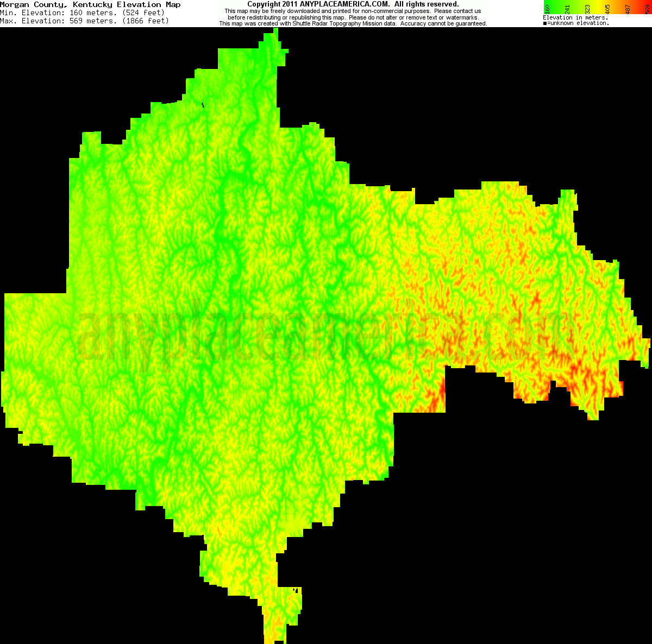Click the 323 meters legend label
This screenshot has height=644, width=652.
pos(587,9)
